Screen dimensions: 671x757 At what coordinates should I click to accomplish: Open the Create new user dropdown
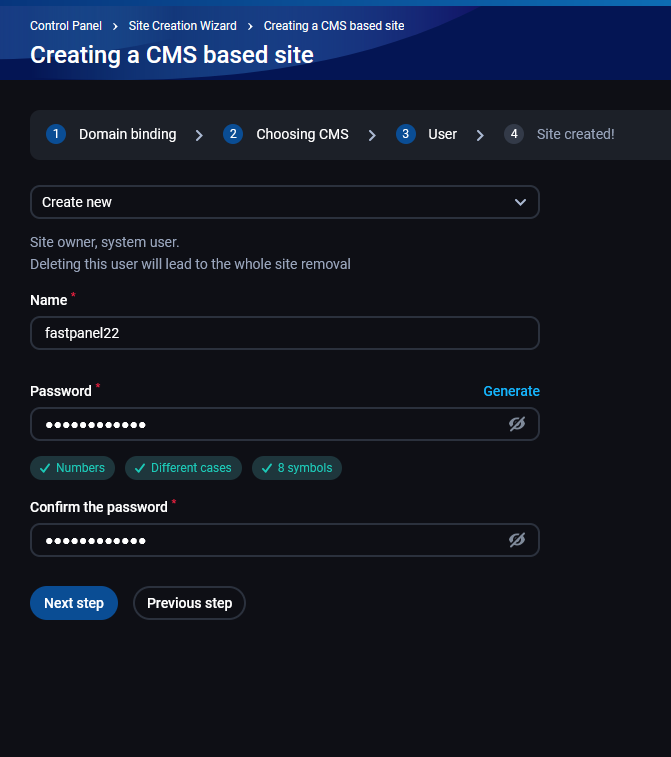[x=285, y=202]
